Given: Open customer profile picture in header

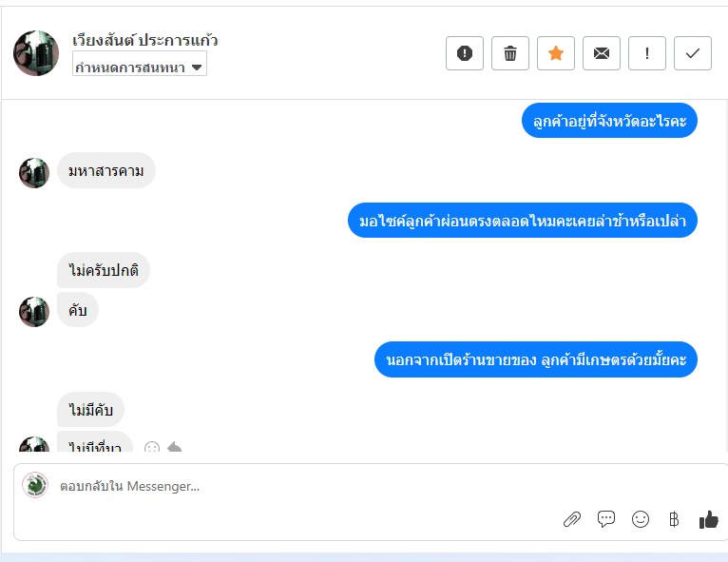Looking at the screenshot, I should [36, 53].
